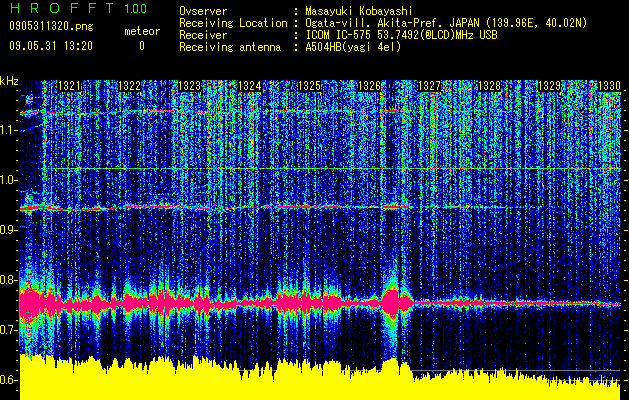The height and width of the screenshot is (400, 629).
Task: Click the 1327 time marker label
Action: click(x=429, y=86)
